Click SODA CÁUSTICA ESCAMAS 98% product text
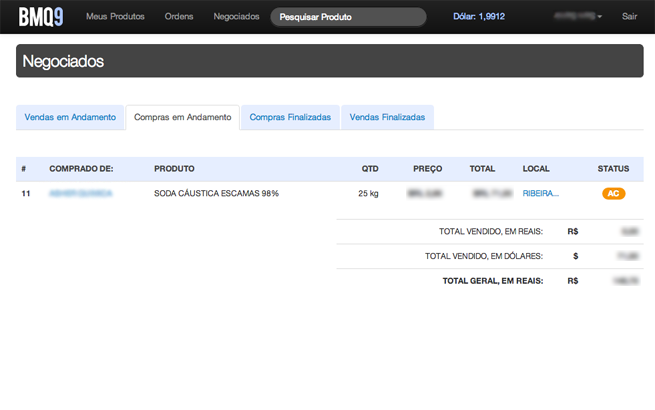The width and height of the screenshot is (655, 410). point(216,194)
